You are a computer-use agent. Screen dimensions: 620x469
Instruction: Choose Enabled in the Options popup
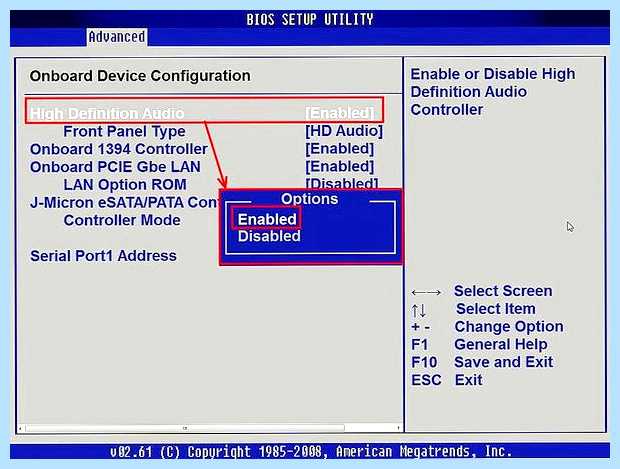pyautogui.click(x=267, y=219)
